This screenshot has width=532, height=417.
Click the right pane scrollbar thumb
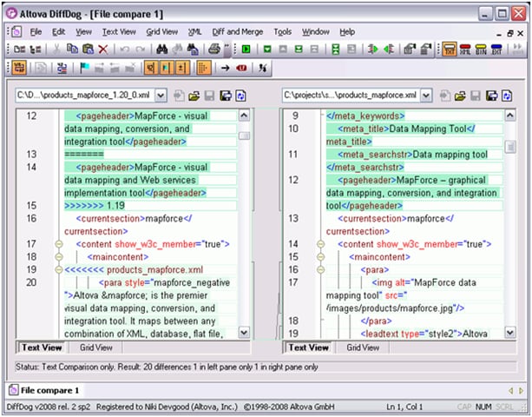click(x=510, y=147)
